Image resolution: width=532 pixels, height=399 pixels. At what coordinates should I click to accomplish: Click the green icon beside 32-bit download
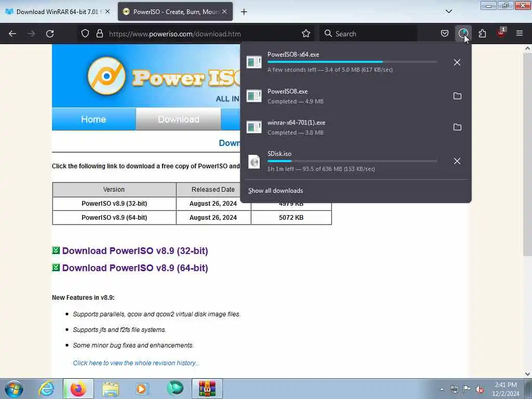coord(56,250)
